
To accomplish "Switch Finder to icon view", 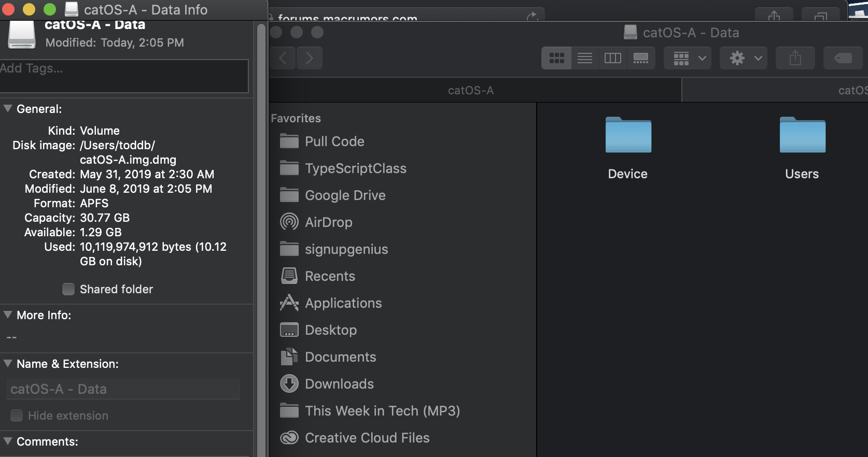I will [556, 58].
